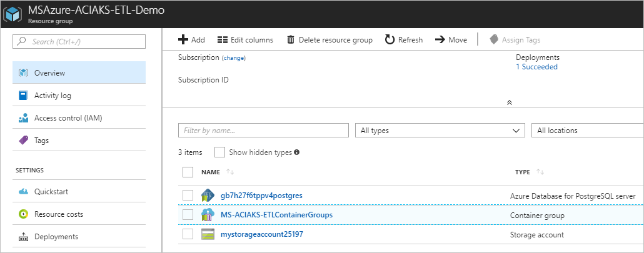Click the purple Tags icon
Screen dimensions: 644x253
click(23, 140)
